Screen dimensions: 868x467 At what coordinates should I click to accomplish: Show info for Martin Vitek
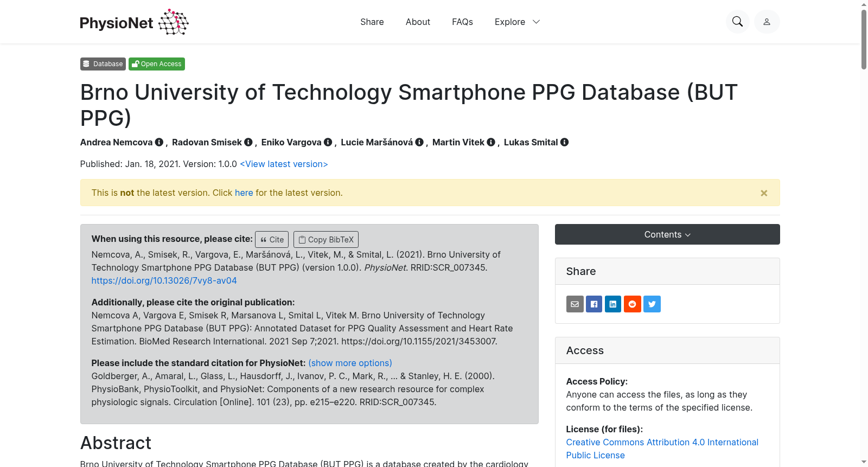point(491,142)
